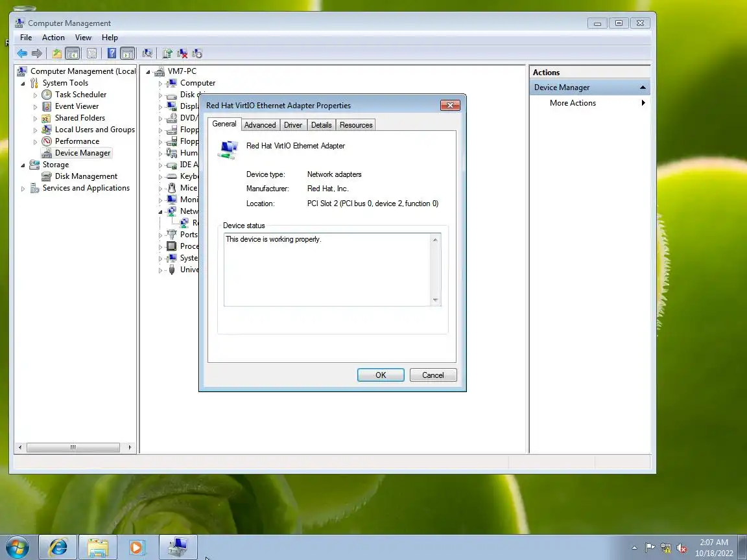Open Windows Media Player from the taskbar

click(137, 547)
